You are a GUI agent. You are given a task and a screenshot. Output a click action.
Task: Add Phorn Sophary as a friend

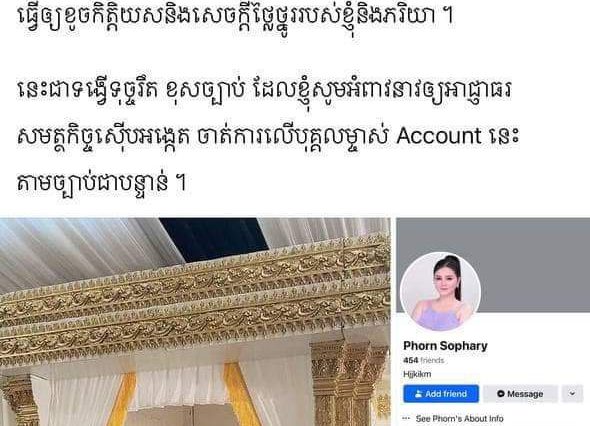(441, 394)
